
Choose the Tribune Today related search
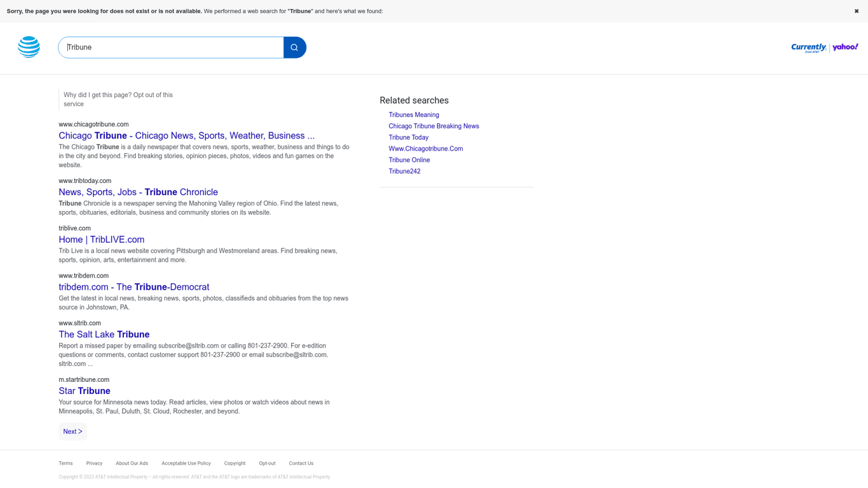pyautogui.click(x=408, y=137)
